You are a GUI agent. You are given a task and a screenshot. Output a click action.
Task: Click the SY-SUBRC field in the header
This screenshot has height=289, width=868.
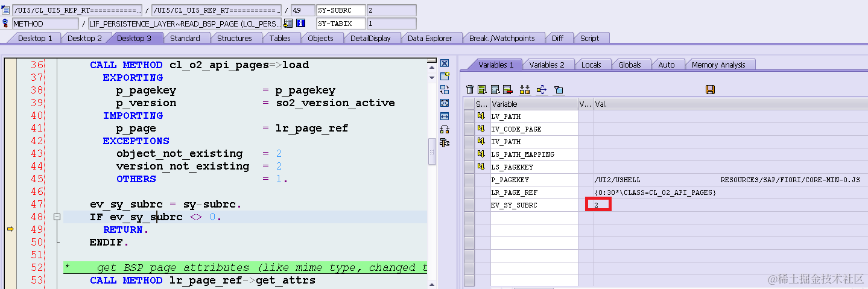click(x=341, y=10)
